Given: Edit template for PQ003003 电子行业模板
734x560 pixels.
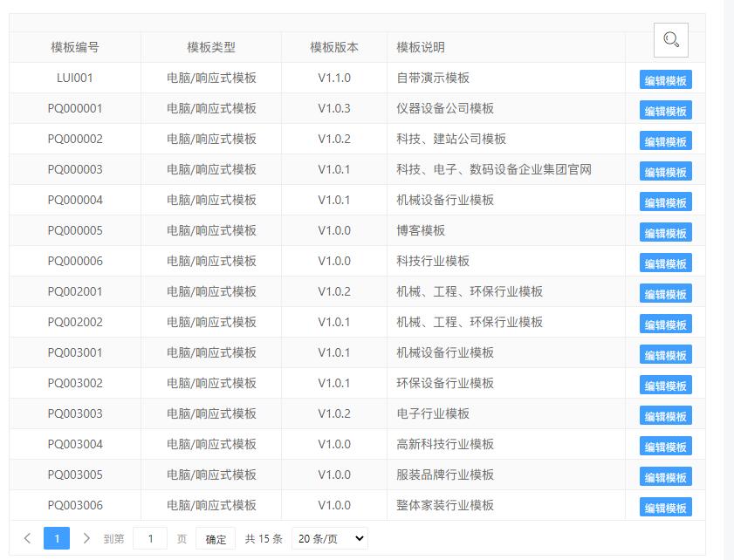Looking at the screenshot, I should pyautogui.click(x=665, y=416).
